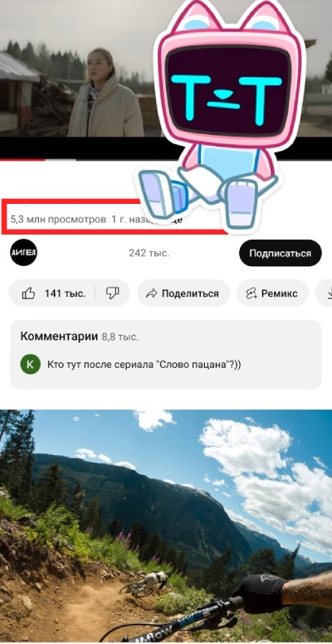The image size is (332, 644).
Task: Tap the green K commenter avatar
Action: [31, 365]
